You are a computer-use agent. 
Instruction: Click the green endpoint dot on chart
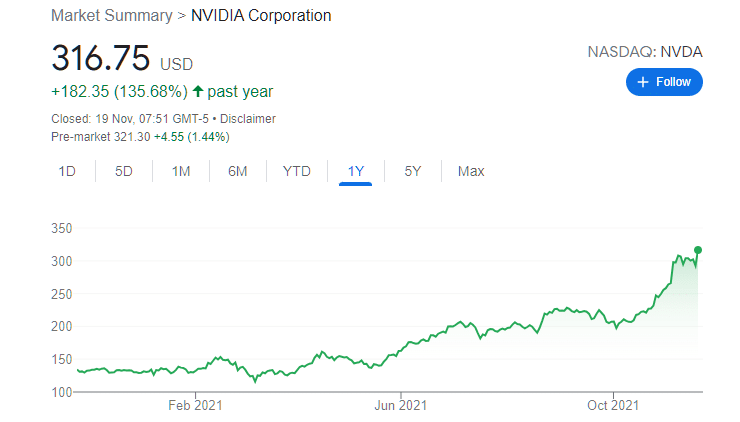[x=698, y=250]
